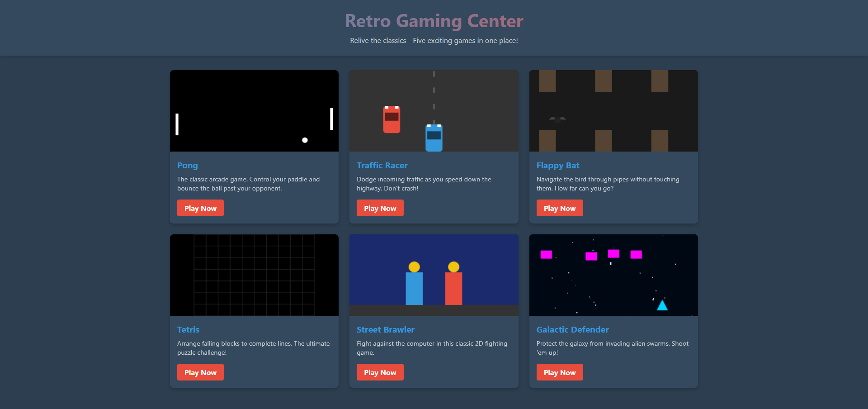Click Play Now for Traffic Racer
This screenshot has width=868, height=409.
[x=380, y=208]
